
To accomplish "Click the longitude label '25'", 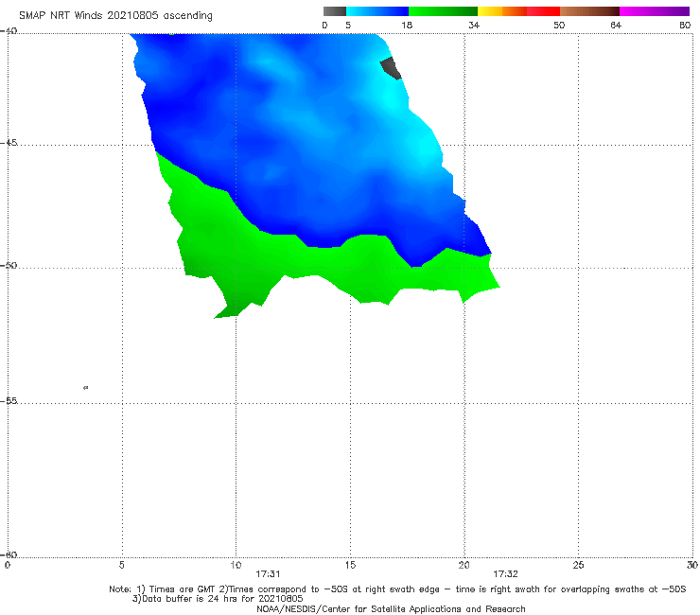I will point(578,565).
